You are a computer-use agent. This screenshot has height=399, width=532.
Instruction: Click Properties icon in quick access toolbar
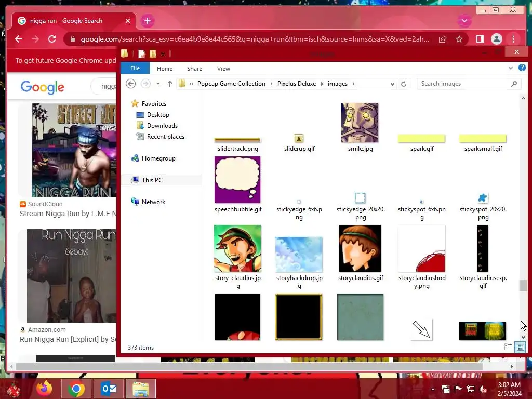(142, 54)
